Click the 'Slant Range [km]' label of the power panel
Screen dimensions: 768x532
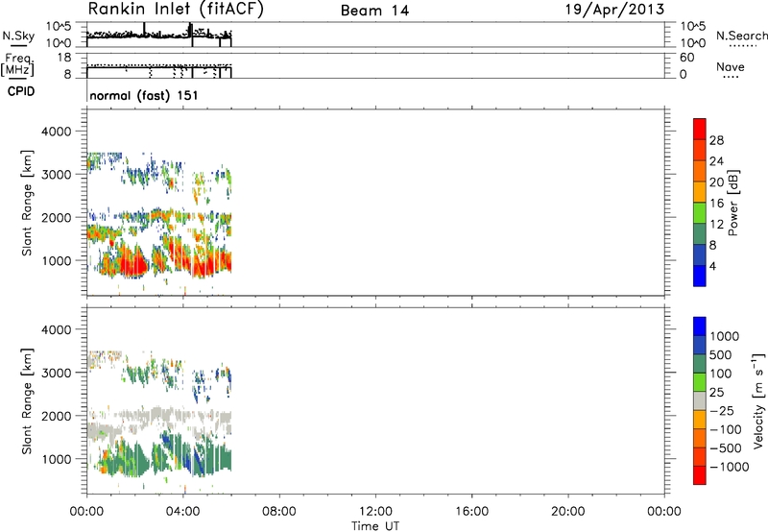27,203
